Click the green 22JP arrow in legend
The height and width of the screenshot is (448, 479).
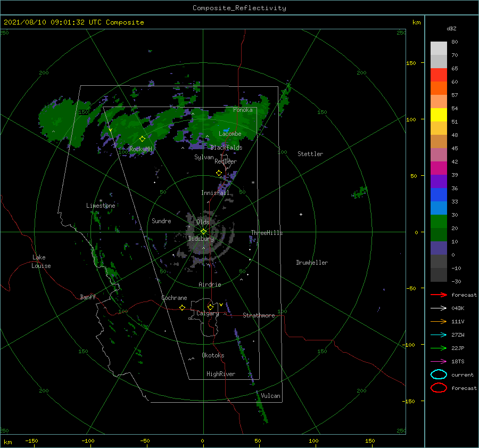tap(439, 348)
